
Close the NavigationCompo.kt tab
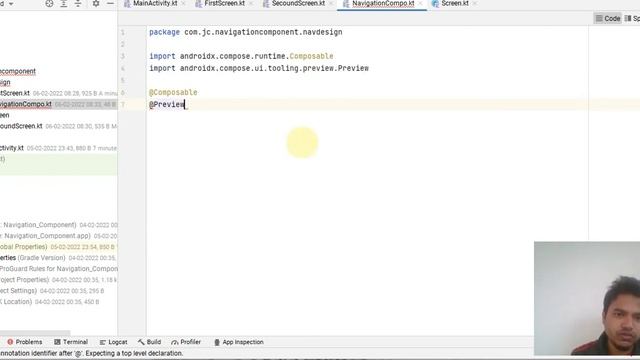tap(420, 4)
